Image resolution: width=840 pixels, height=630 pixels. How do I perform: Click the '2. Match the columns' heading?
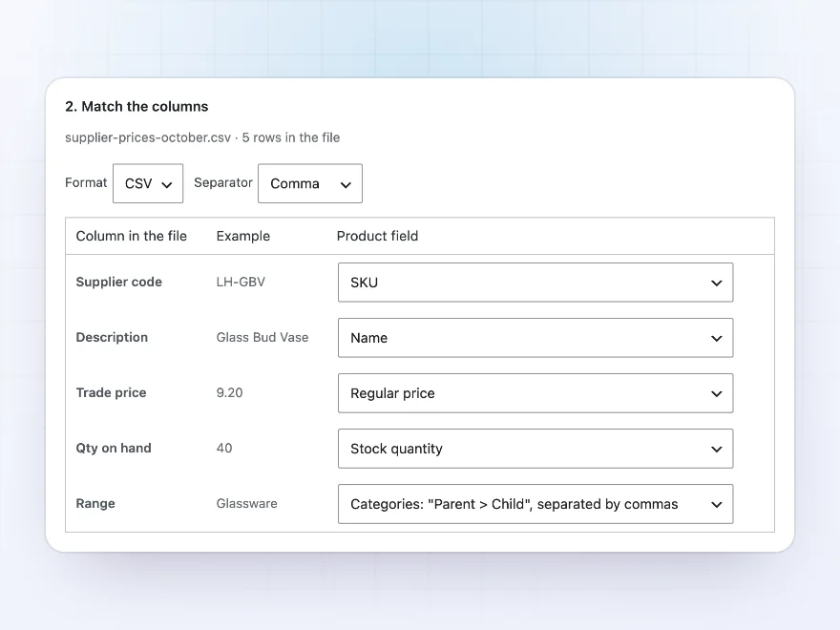click(x=136, y=106)
